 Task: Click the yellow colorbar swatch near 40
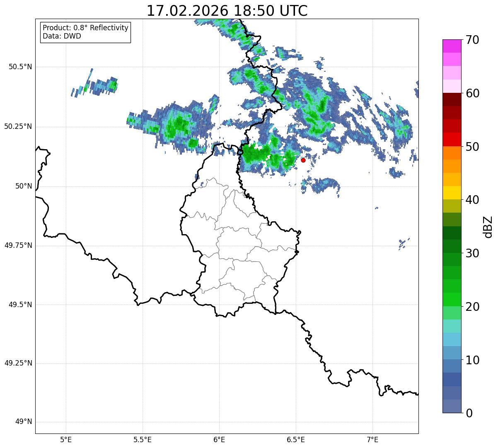[452, 193]
